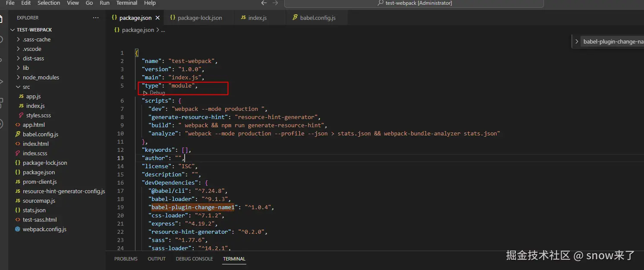Open prom-client.js file

coord(58,182)
